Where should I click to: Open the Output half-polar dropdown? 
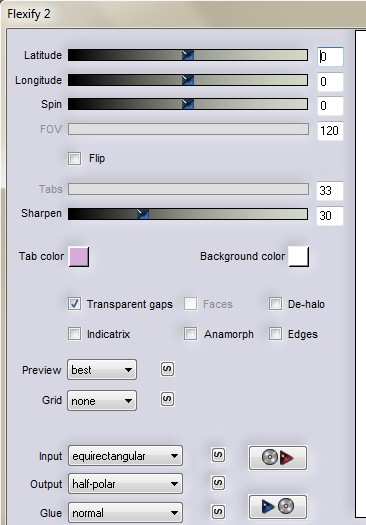point(125,484)
